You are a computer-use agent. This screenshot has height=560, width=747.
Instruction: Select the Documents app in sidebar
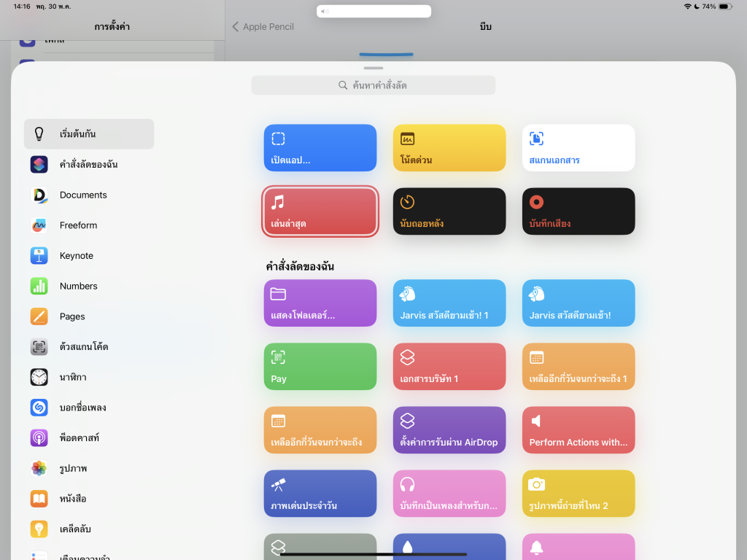tap(82, 195)
